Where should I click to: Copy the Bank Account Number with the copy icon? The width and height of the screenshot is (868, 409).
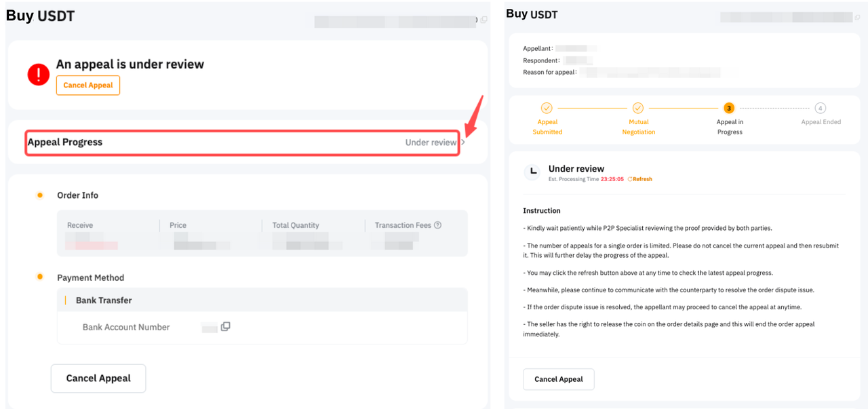point(226,326)
